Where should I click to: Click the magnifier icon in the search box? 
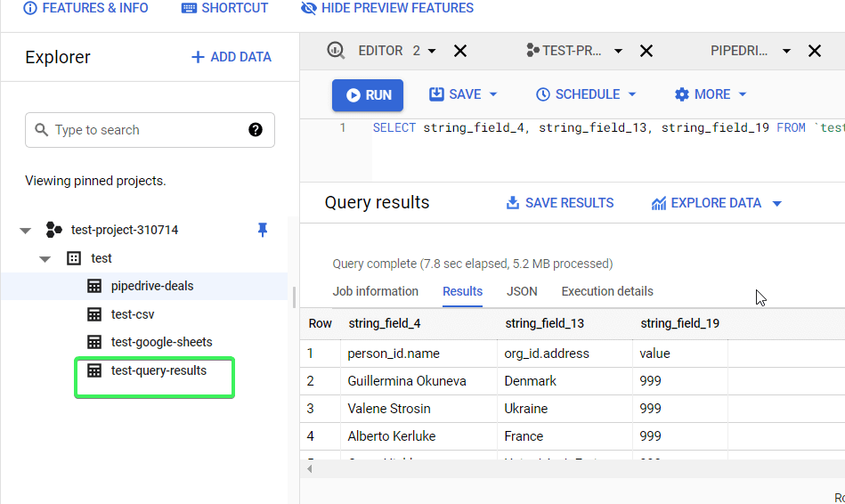42,130
